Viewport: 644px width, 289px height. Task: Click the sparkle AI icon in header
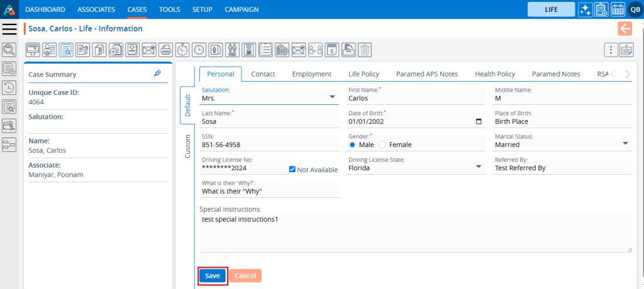point(585,9)
